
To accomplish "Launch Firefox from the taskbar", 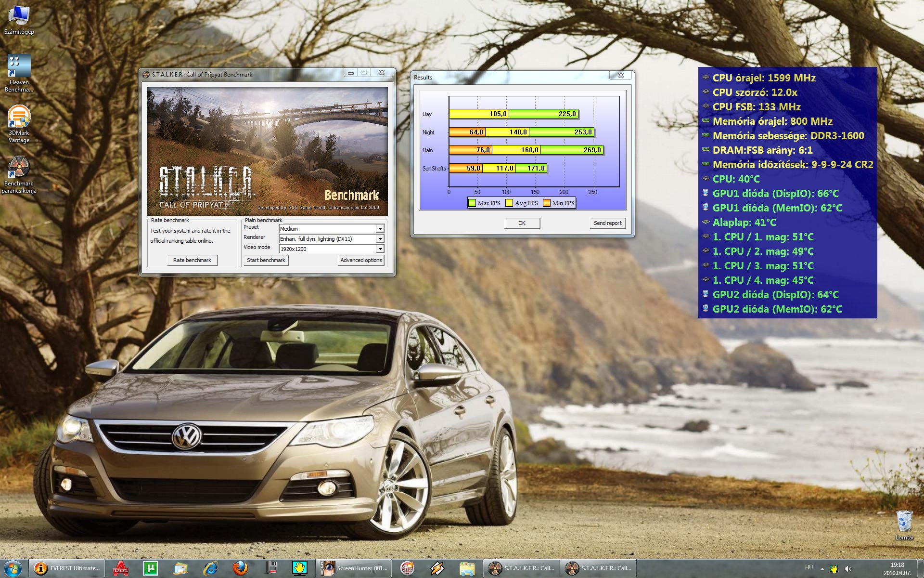I will tap(240, 568).
